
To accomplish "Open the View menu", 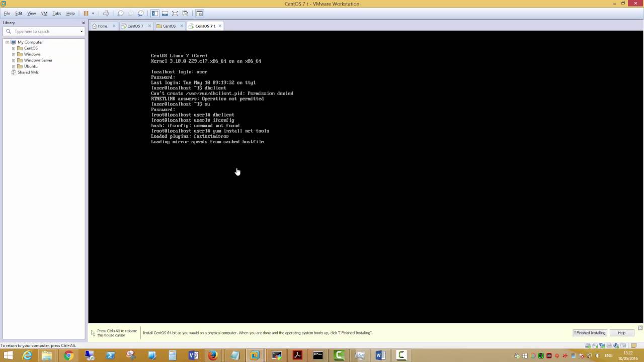I will pos(31,14).
